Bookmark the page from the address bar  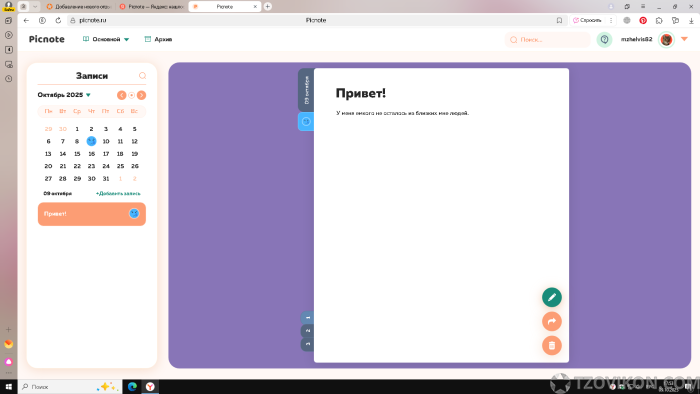coord(559,20)
